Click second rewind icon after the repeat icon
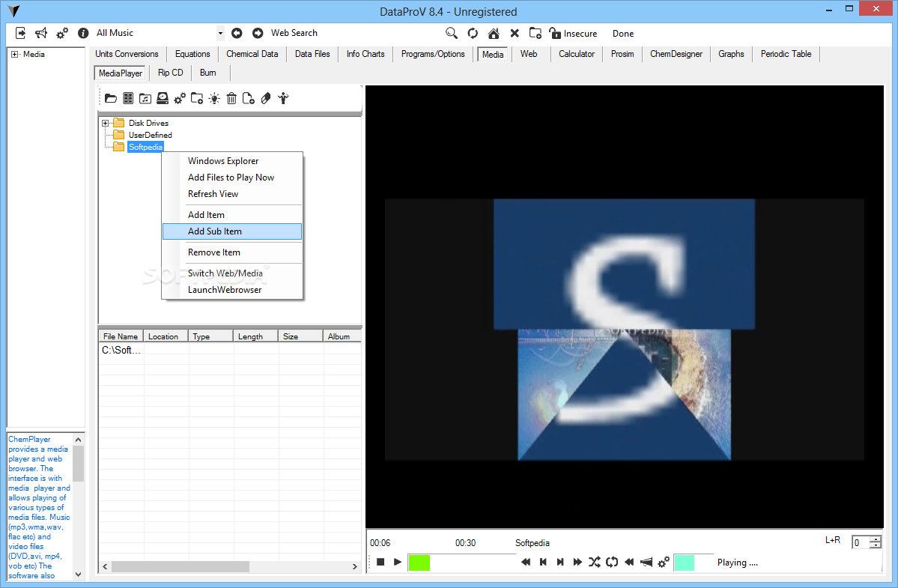Screen dimensions: 898x588 pos(629,563)
